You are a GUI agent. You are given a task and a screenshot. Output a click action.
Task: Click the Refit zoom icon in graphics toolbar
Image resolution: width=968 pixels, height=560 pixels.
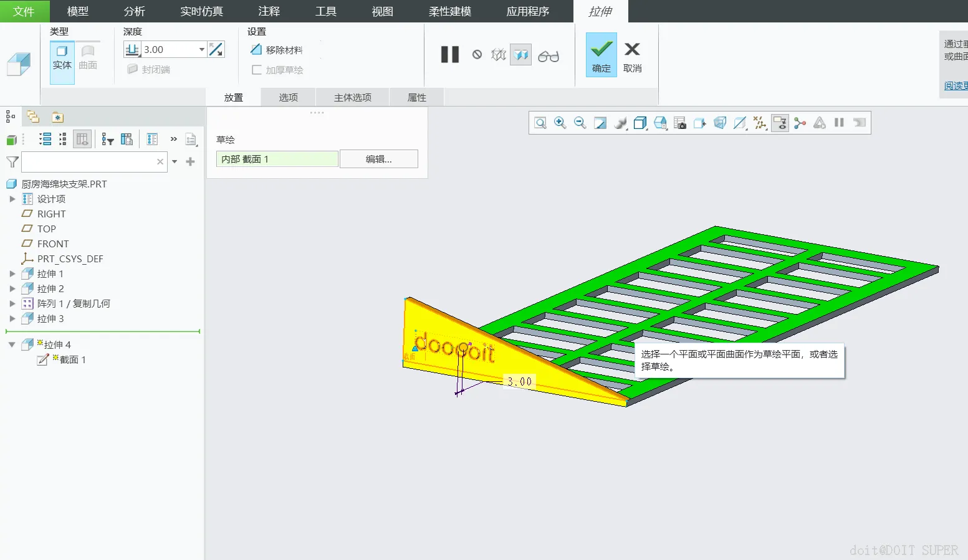(x=540, y=123)
